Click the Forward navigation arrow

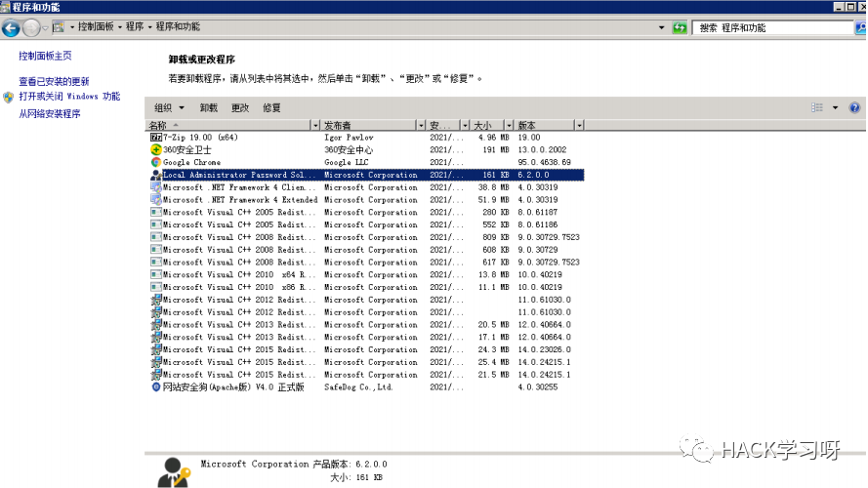tap(31, 27)
